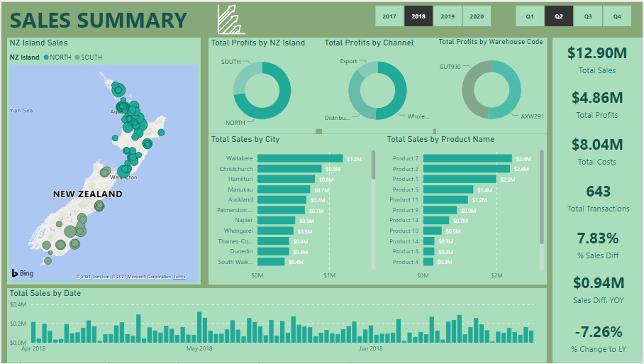This screenshot has width=644, height=364.
Task: Click the NORTH legend marker dot
Action: click(47, 57)
